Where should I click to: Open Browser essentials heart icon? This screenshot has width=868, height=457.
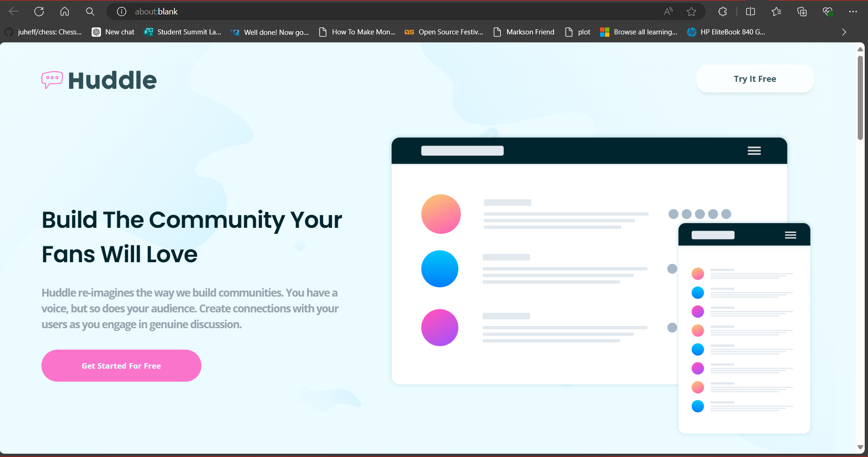point(828,12)
